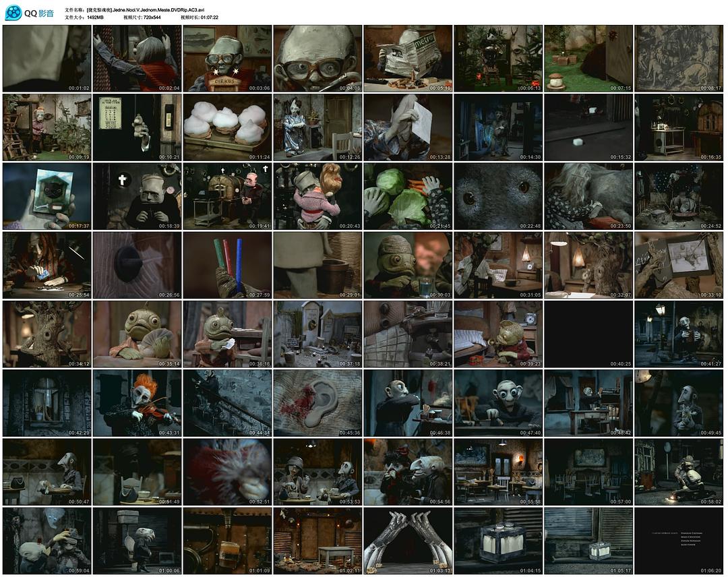The height and width of the screenshot is (577, 728).
Task: Open the 00:44:34 staircase thumbnail
Action: (x=228, y=403)
